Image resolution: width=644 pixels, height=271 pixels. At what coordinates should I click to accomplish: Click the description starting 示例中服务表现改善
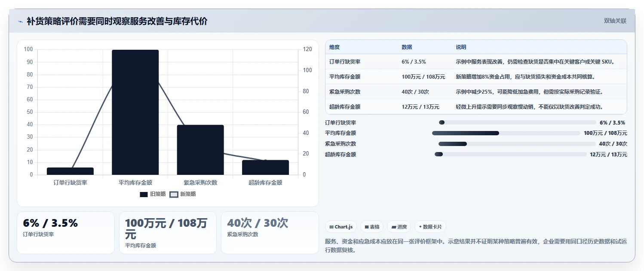[x=535, y=62]
